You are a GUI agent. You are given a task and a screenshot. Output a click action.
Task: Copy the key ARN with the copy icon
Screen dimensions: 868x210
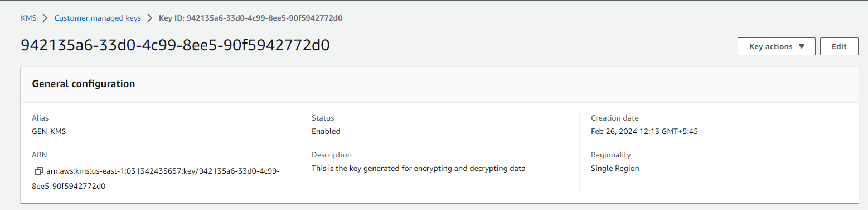click(38, 171)
